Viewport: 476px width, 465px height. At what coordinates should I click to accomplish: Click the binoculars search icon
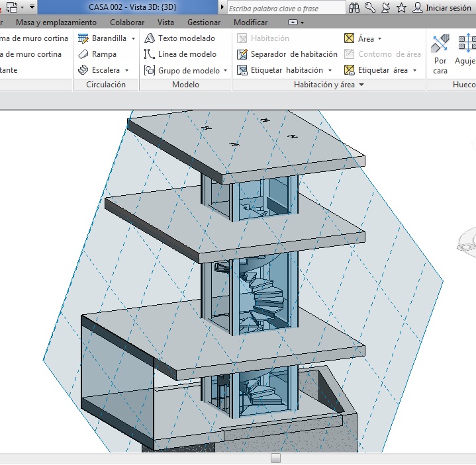354,8
